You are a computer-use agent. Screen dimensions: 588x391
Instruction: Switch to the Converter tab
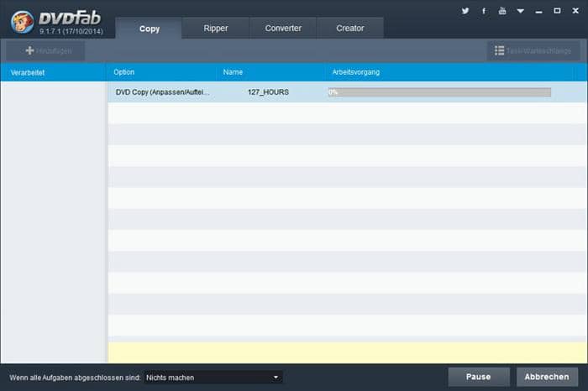[x=283, y=28]
